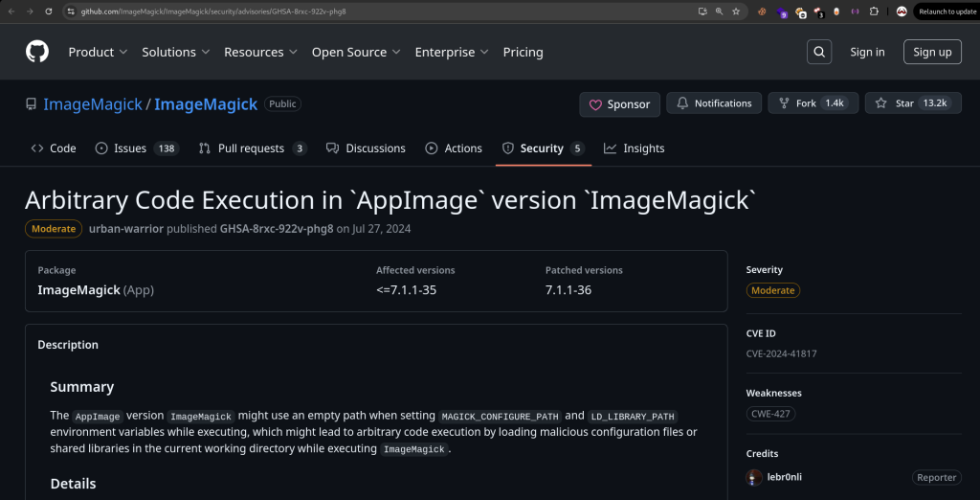Open the Discussions tab
980x500 pixels.
(x=366, y=148)
